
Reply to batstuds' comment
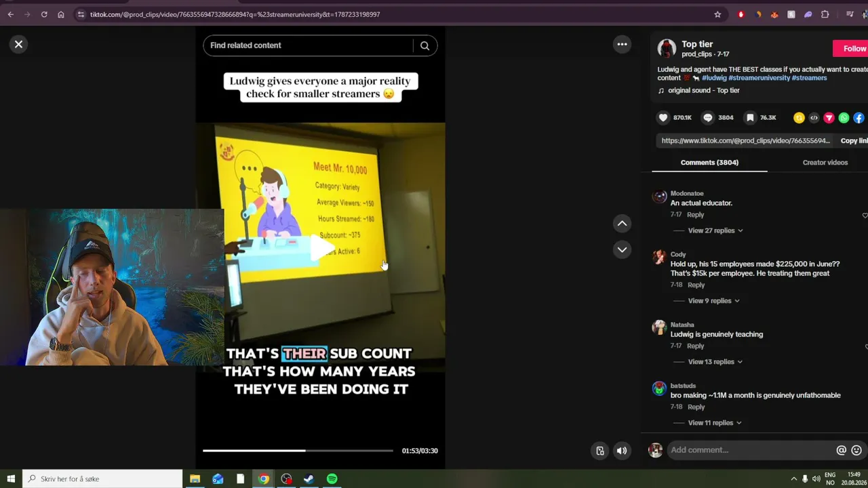click(696, 407)
